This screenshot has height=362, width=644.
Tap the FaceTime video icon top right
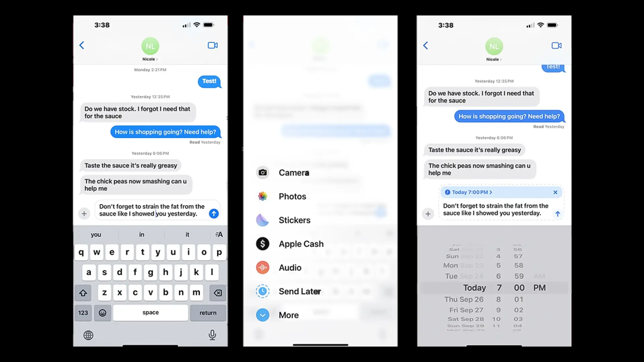point(556,45)
